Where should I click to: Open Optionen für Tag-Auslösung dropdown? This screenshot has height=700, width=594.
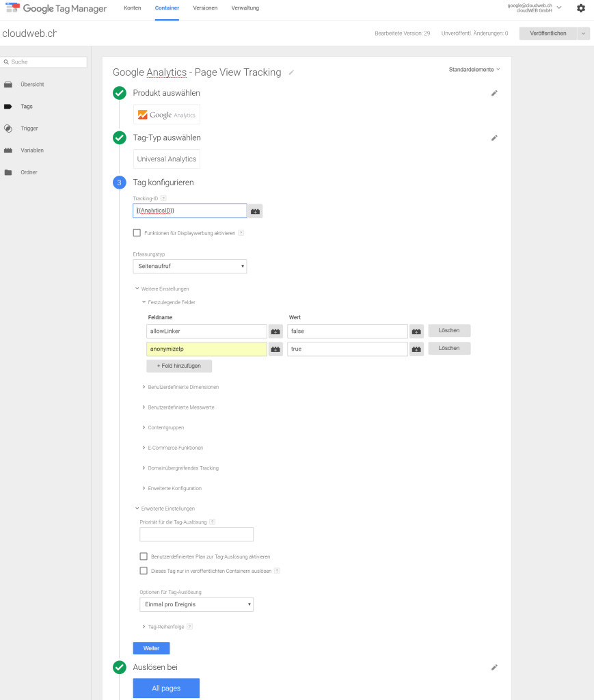tap(196, 604)
